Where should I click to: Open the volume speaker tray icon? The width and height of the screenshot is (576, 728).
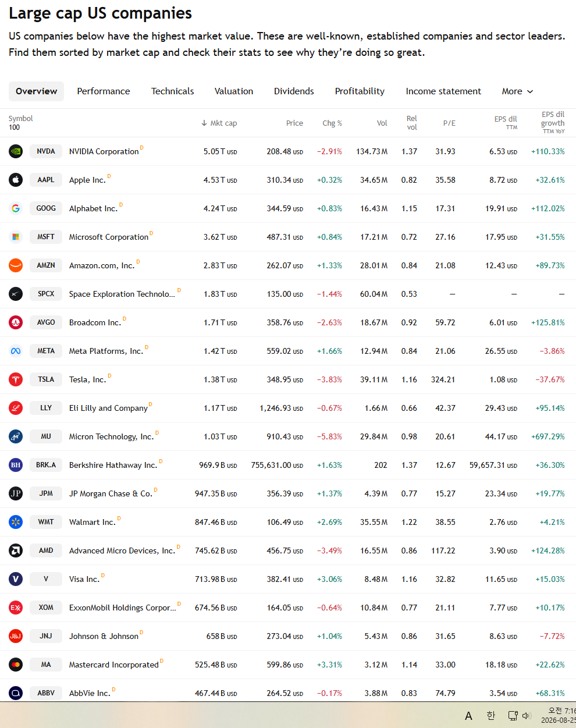point(527,716)
